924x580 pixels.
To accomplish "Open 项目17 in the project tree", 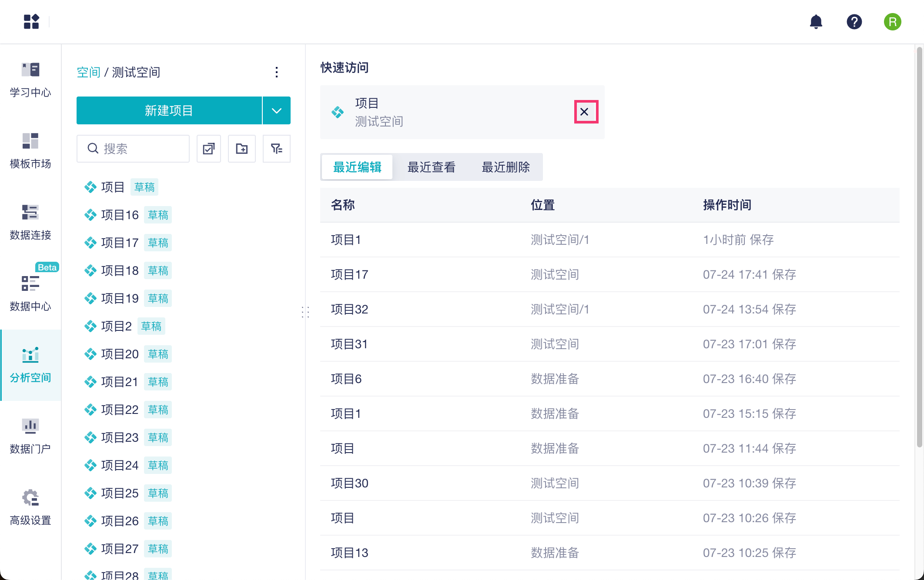I will tap(120, 243).
